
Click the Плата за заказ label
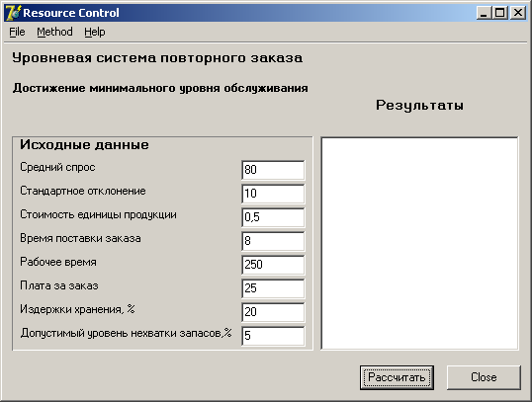tap(59, 285)
